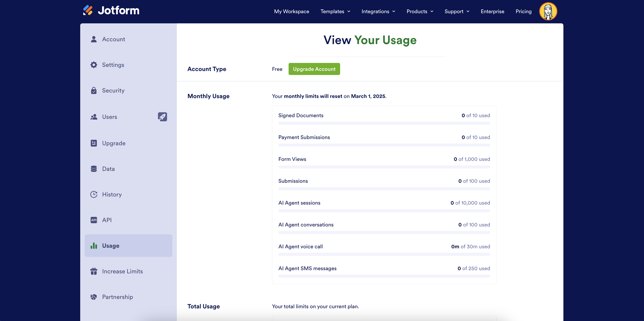Click the Partnership handshake icon
Viewport: 644px width, 321px height.
(x=94, y=297)
